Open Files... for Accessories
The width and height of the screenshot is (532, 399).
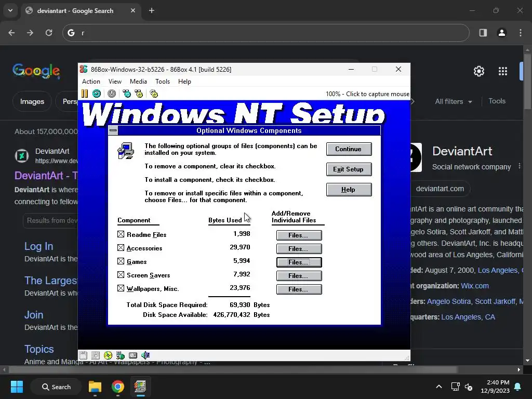(299, 249)
